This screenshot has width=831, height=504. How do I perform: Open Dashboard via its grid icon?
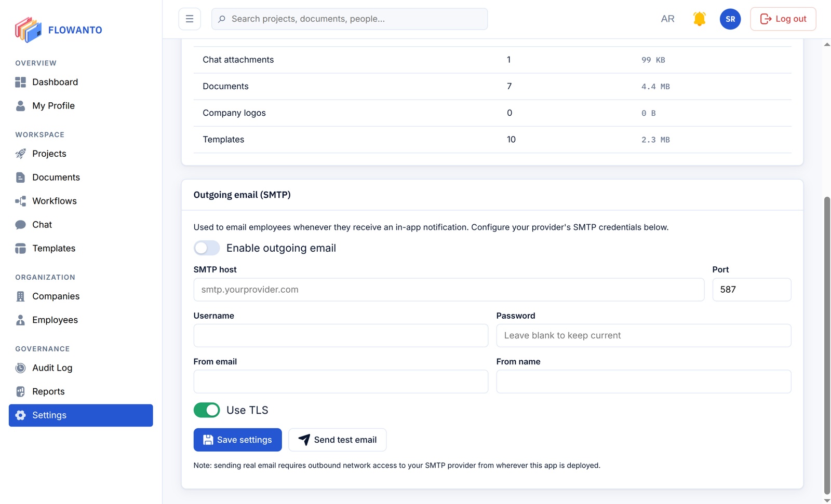tap(20, 82)
